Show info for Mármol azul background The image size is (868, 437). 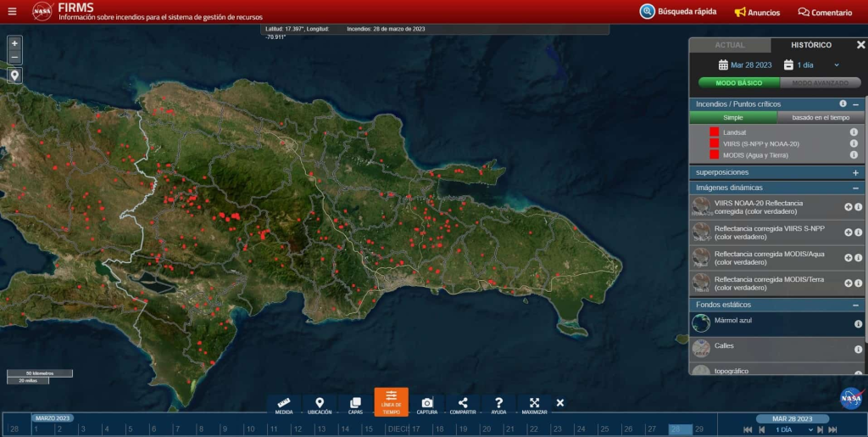[858, 324]
